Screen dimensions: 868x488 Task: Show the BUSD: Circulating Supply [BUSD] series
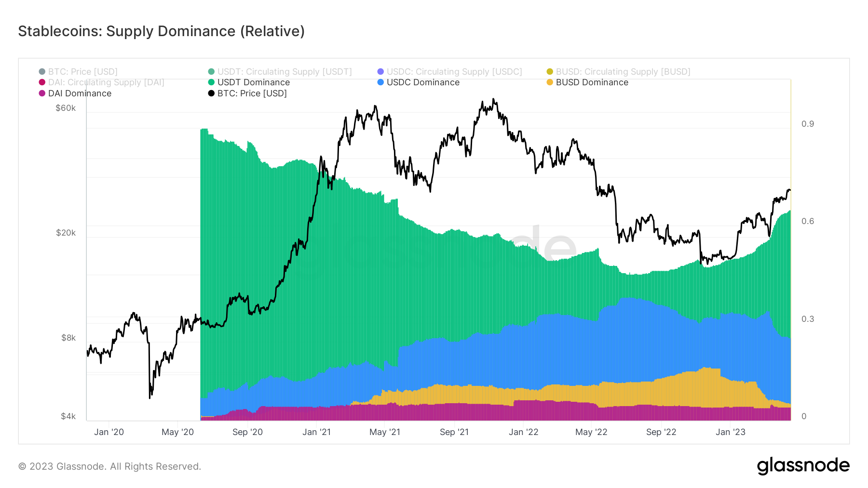pyautogui.click(x=623, y=72)
